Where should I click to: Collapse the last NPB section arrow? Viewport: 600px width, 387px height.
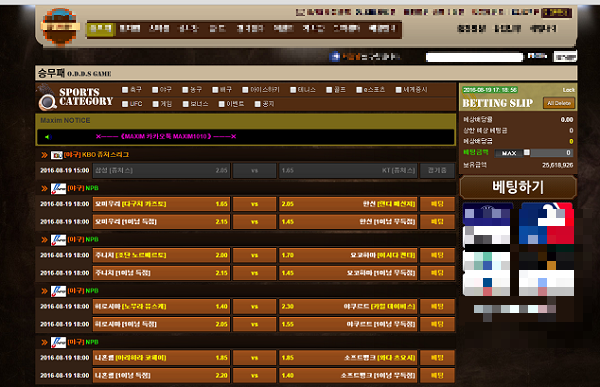(x=44, y=342)
